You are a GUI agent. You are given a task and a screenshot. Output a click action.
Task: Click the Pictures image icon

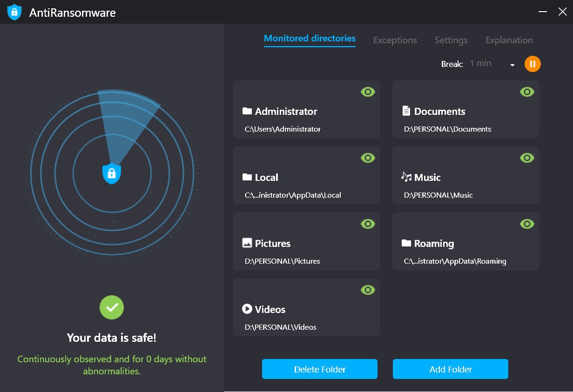(x=247, y=243)
